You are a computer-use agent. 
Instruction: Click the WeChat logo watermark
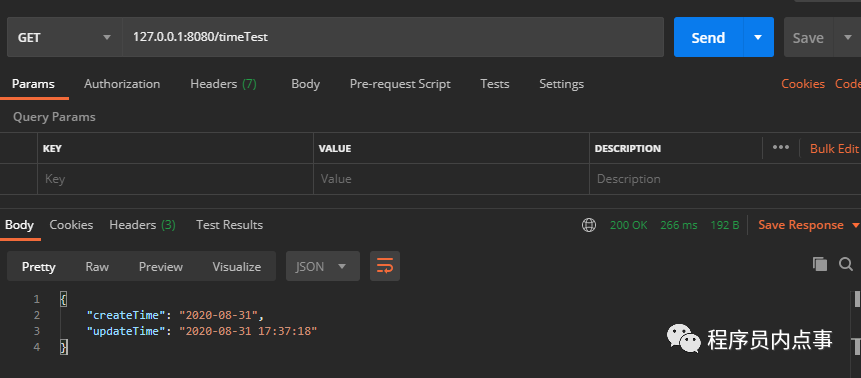click(683, 338)
